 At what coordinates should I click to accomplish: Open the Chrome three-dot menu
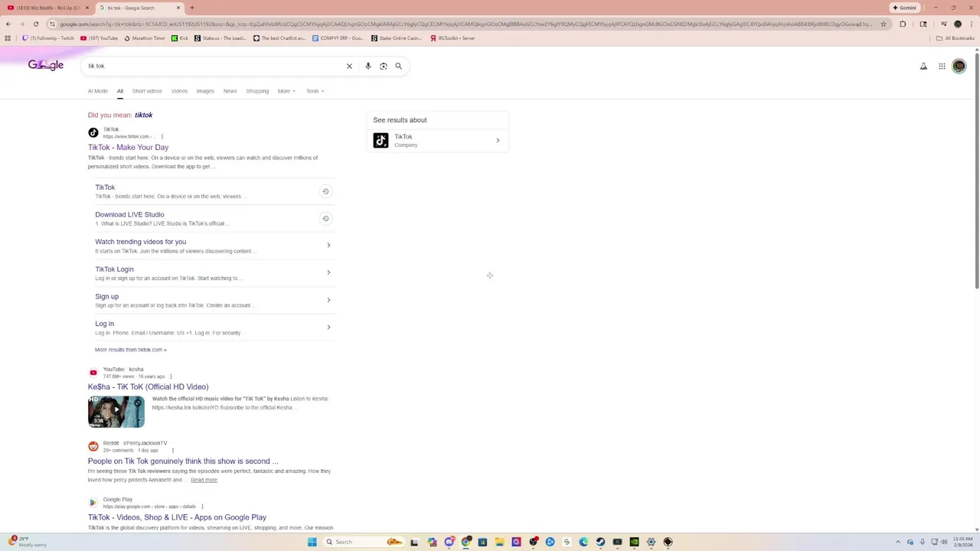[971, 24]
